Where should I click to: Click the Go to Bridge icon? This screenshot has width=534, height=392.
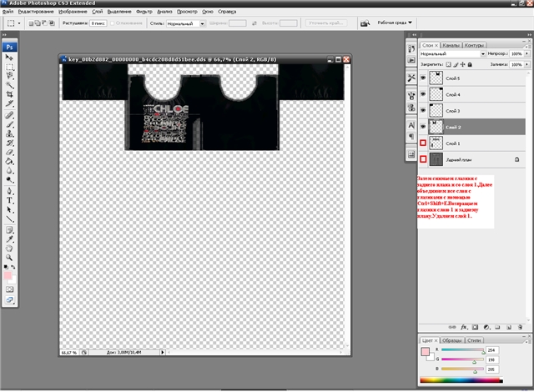365,23
